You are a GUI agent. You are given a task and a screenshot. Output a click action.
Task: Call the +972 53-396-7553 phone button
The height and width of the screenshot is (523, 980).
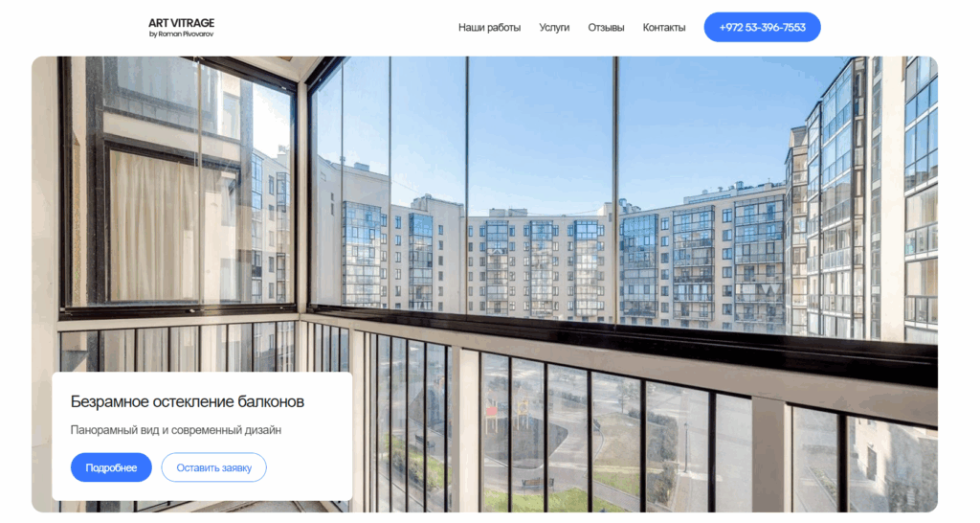coord(762,28)
